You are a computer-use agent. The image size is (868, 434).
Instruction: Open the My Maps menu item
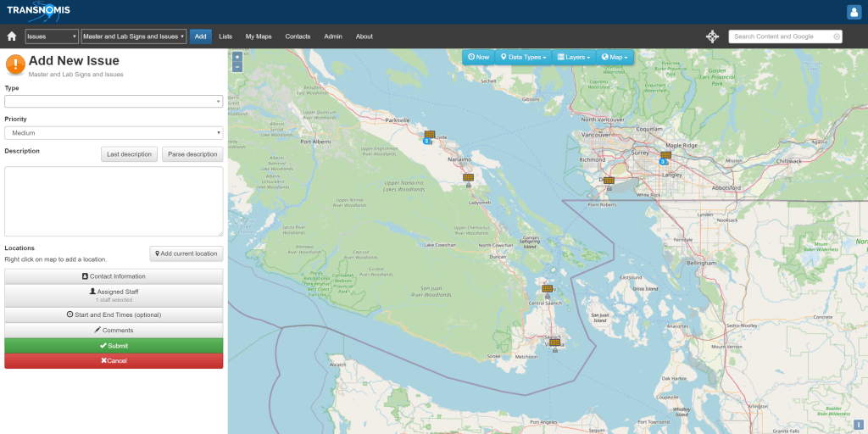point(259,36)
